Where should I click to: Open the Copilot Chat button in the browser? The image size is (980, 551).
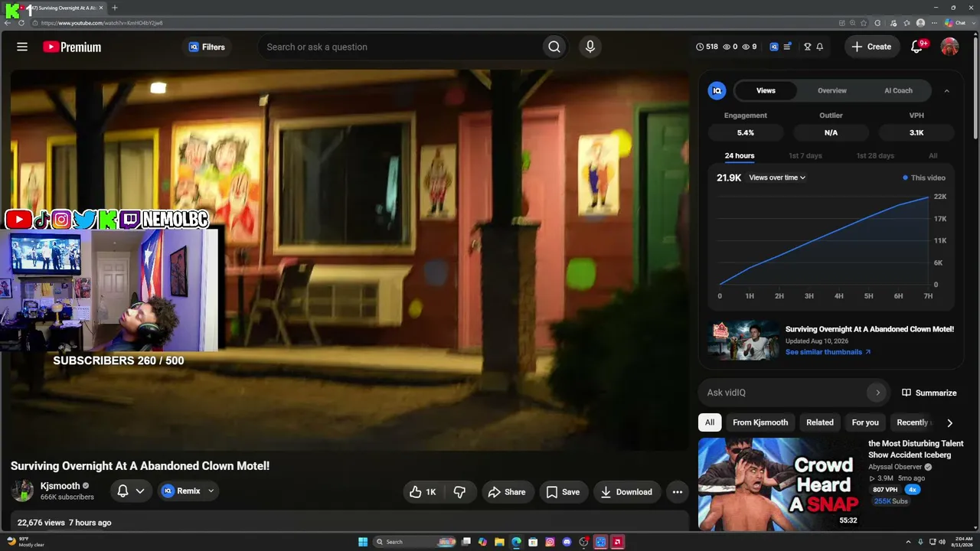[955, 23]
